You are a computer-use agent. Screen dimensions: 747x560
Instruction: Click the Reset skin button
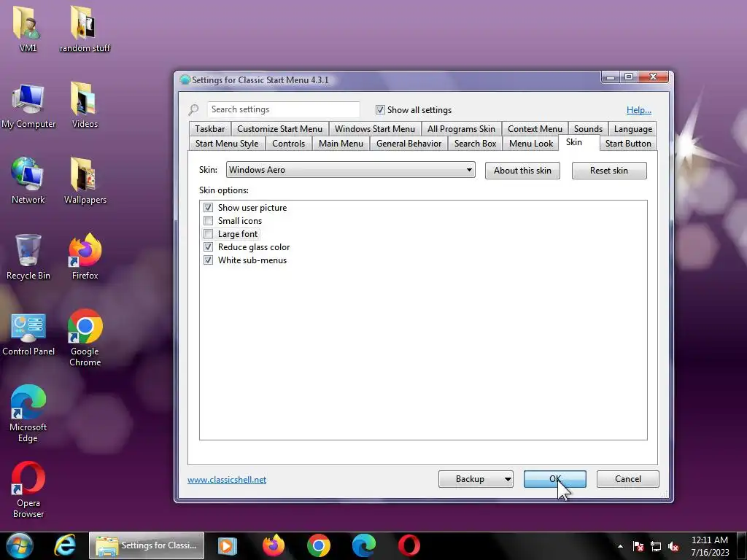click(609, 171)
